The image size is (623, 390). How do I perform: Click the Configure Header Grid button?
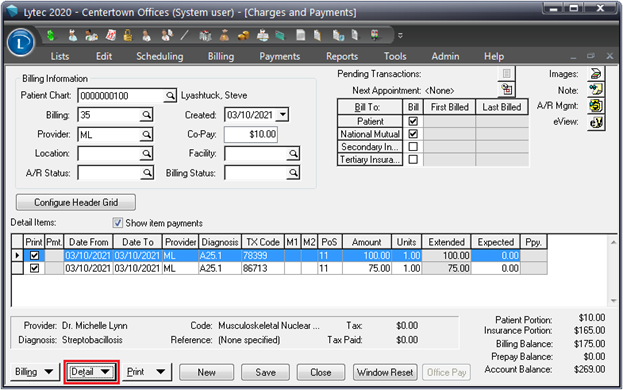(x=76, y=203)
